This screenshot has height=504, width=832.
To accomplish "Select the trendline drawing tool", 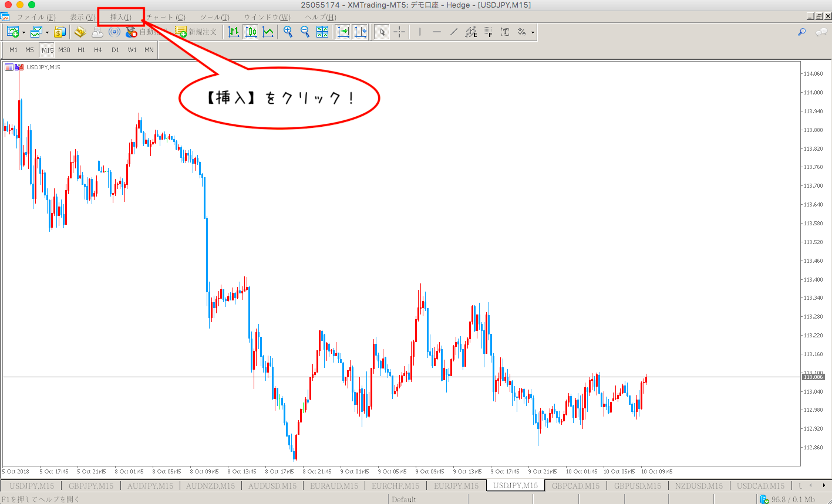I will click(453, 32).
